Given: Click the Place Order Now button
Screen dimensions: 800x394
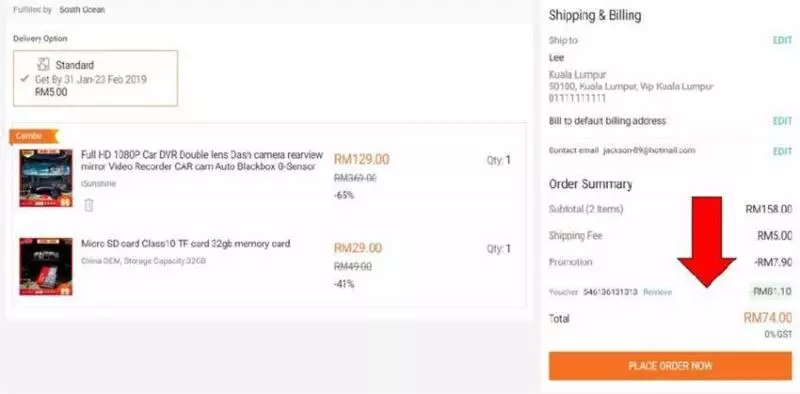Looking at the screenshot, I should pyautogui.click(x=670, y=366).
